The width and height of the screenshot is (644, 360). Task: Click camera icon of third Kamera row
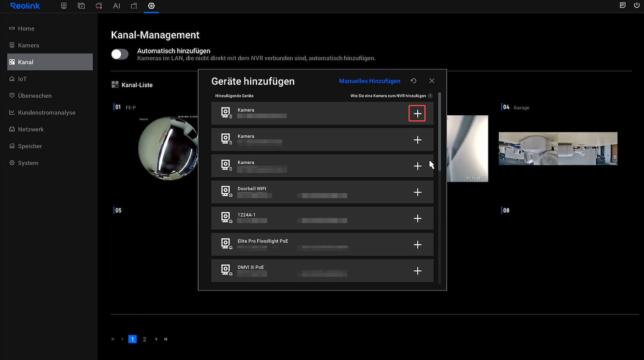click(226, 165)
